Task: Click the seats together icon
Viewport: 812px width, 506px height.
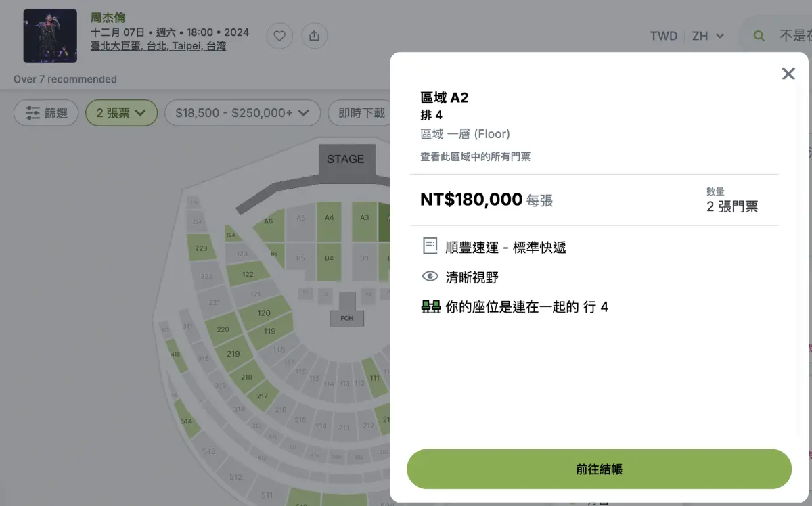Action: [x=430, y=306]
